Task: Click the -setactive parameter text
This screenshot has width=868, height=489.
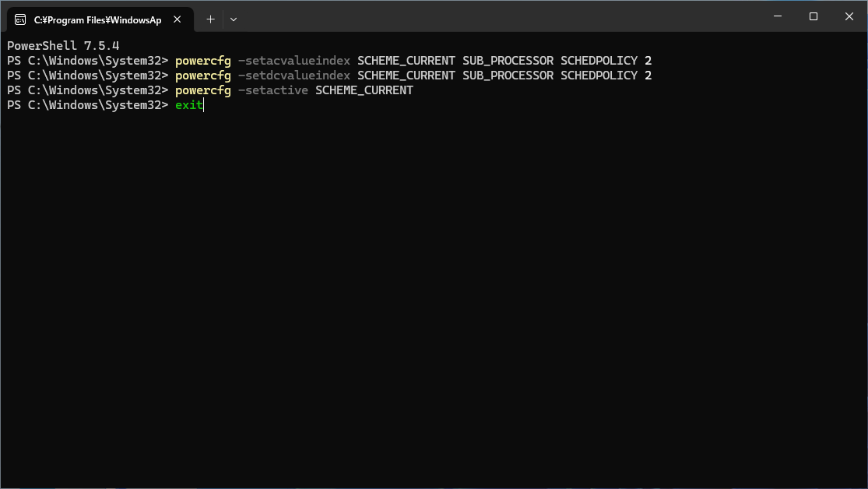Action: 273,90
